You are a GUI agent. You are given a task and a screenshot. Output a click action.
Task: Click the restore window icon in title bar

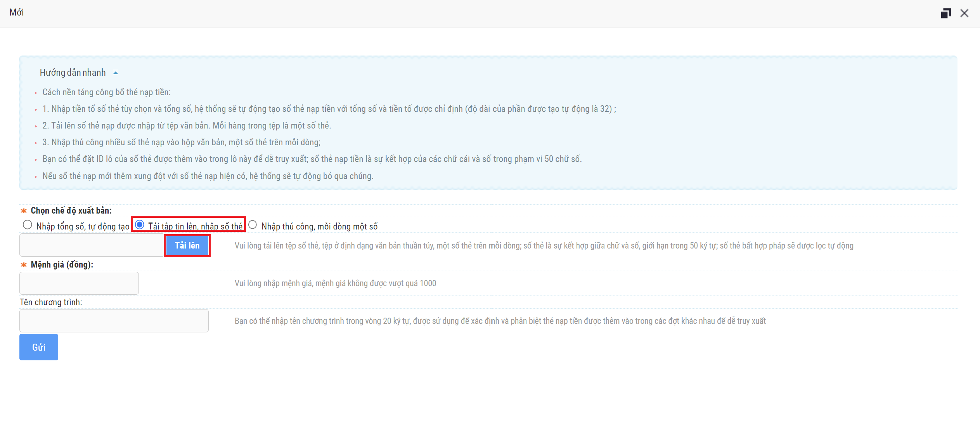(x=946, y=13)
